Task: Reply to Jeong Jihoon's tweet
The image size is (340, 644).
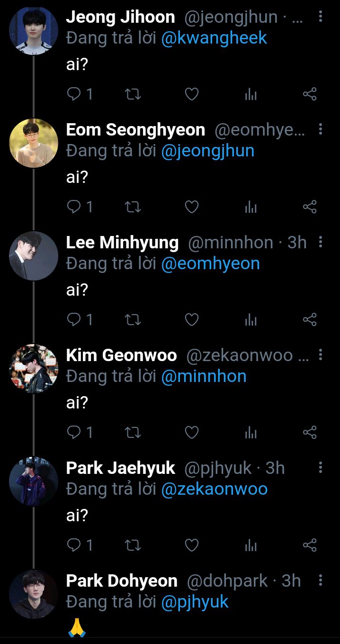Action: tap(74, 94)
